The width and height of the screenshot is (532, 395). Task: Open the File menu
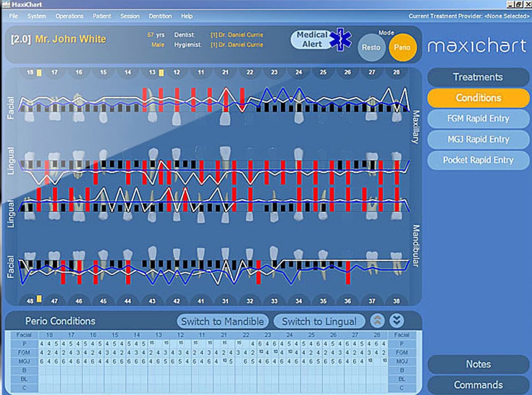14,16
